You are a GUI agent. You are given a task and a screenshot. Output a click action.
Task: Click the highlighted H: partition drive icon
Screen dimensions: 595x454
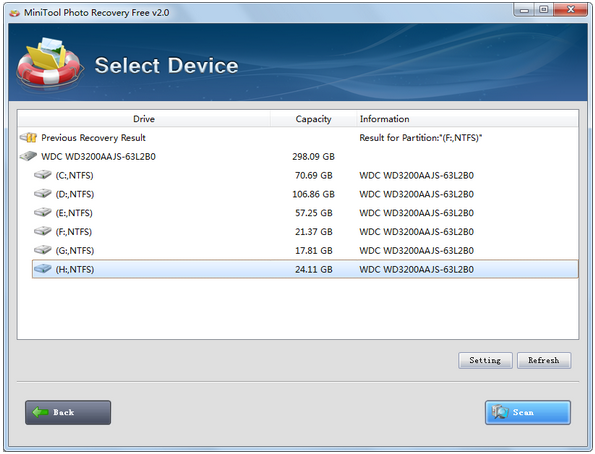pos(42,269)
